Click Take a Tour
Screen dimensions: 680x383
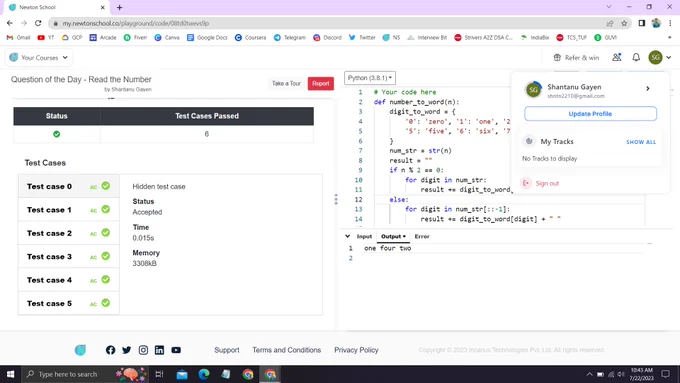tap(286, 83)
